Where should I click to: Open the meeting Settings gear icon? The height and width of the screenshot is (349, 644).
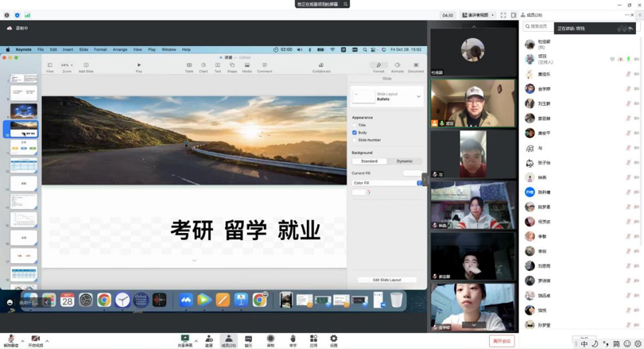(x=333, y=339)
